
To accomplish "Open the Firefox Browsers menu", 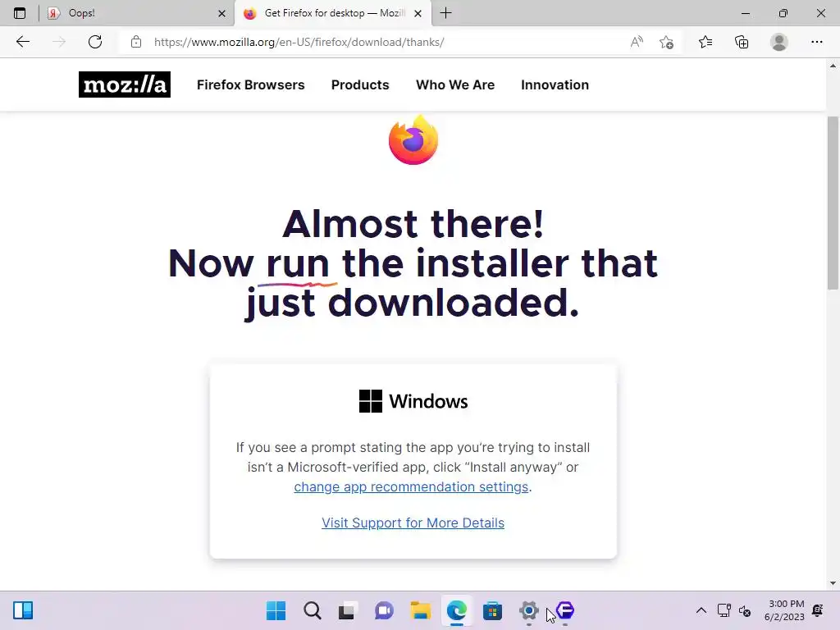I will [251, 85].
